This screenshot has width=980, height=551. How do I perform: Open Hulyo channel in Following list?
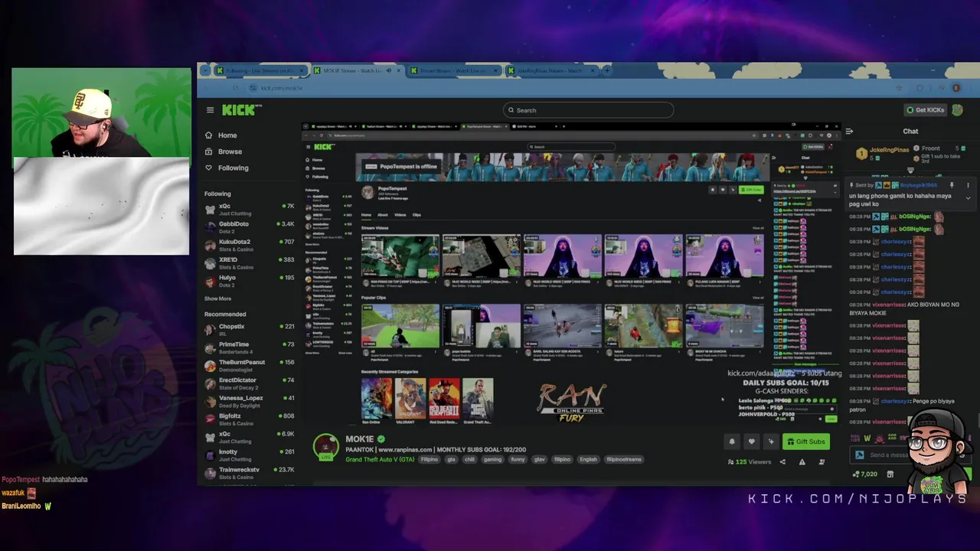coord(249,281)
